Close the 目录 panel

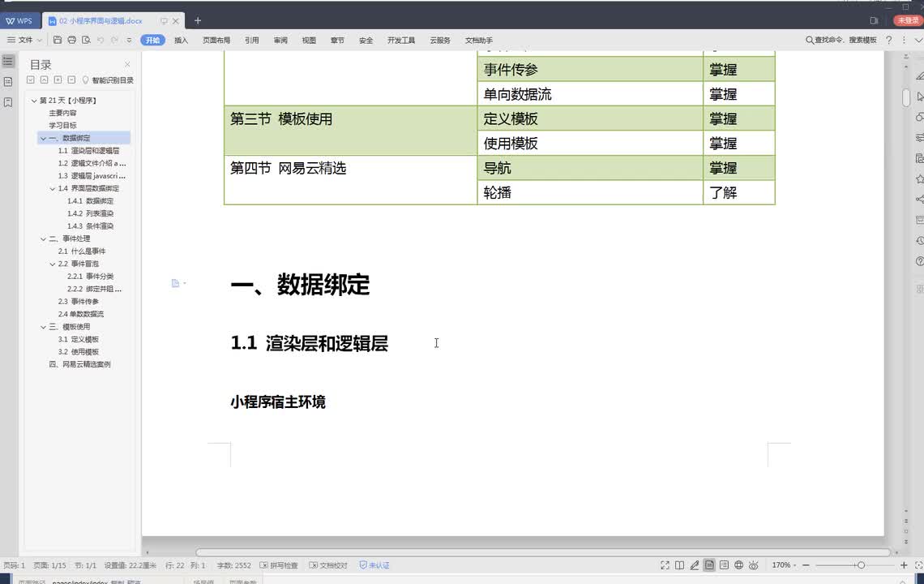pos(127,64)
